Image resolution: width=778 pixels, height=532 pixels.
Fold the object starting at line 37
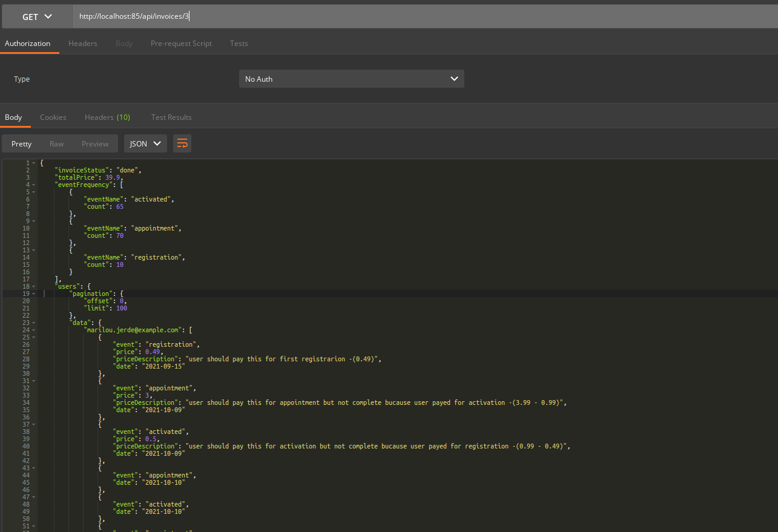tap(33, 424)
